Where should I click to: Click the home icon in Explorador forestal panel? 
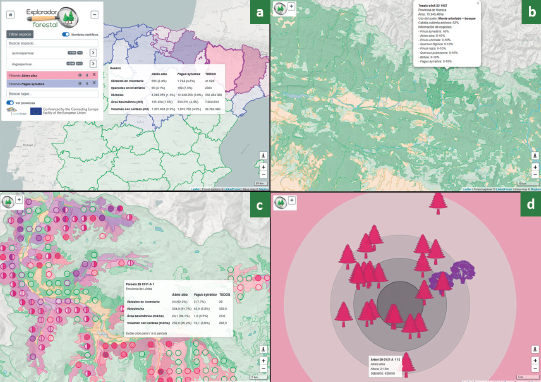[10, 15]
